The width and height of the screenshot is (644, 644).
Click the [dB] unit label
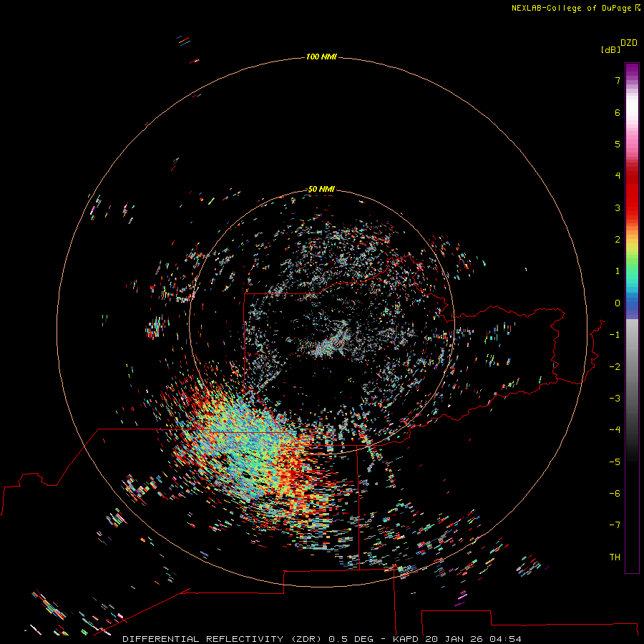[x=610, y=49]
